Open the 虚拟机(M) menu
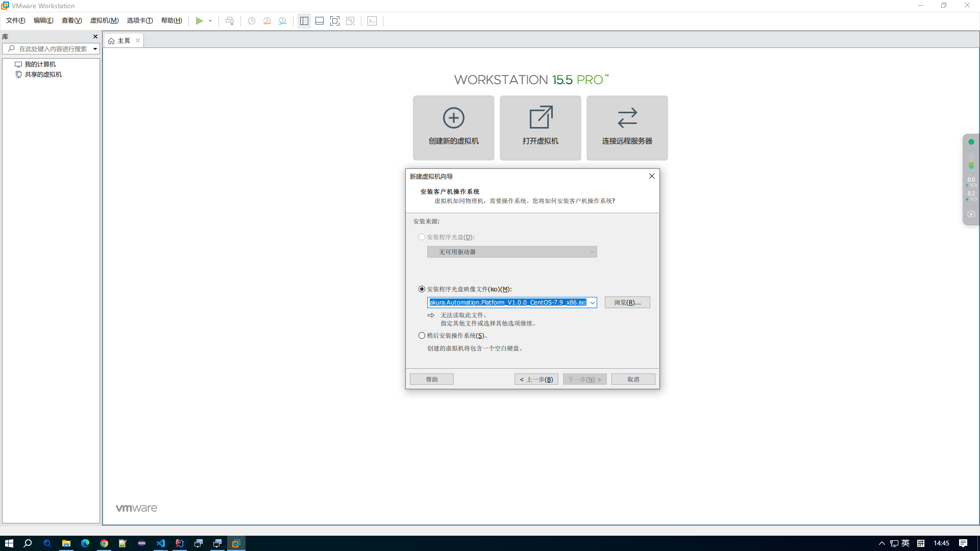This screenshot has width=980, height=551. [104, 20]
